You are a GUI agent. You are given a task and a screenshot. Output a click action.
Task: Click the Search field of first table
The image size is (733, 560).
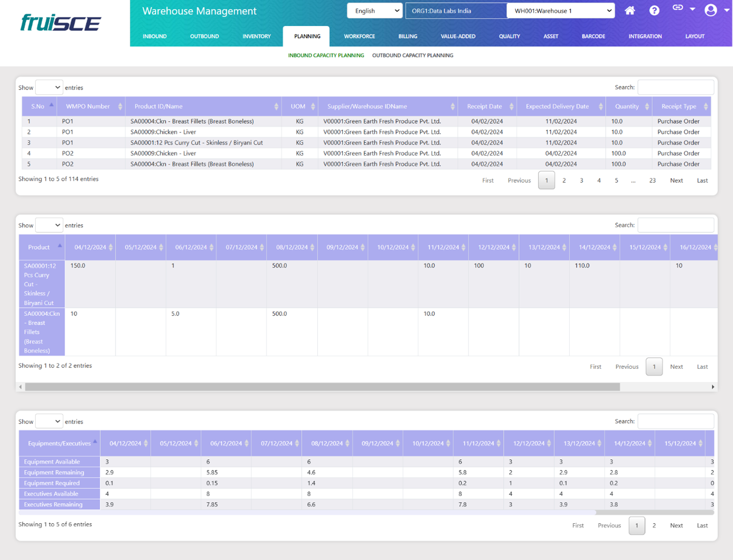click(675, 87)
